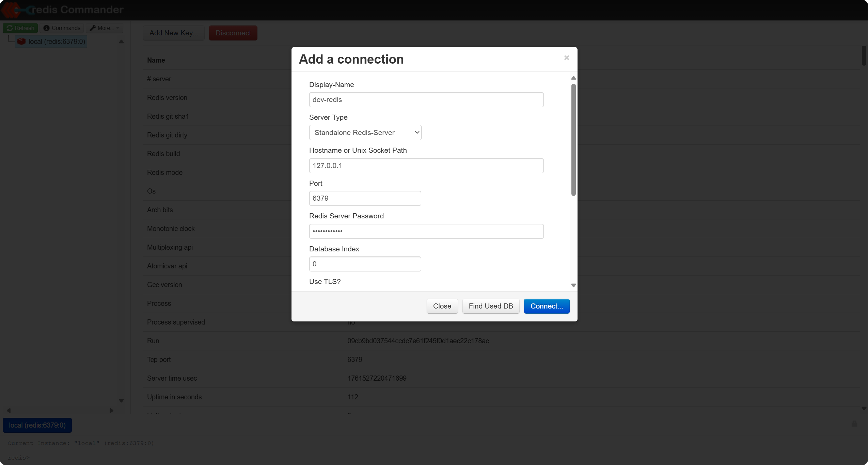Close dialog with the X icon
868x465 pixels.
[566, 58]
